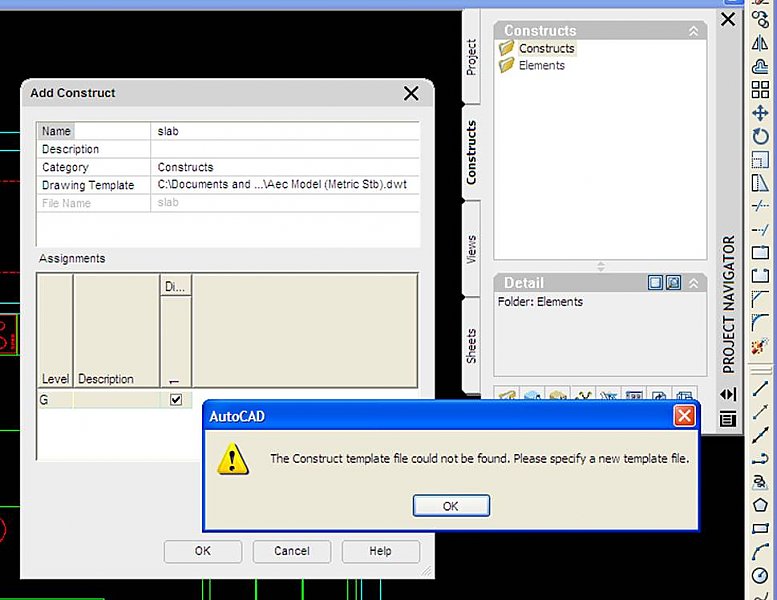Click the warning exclamation icon

[233, 459]
